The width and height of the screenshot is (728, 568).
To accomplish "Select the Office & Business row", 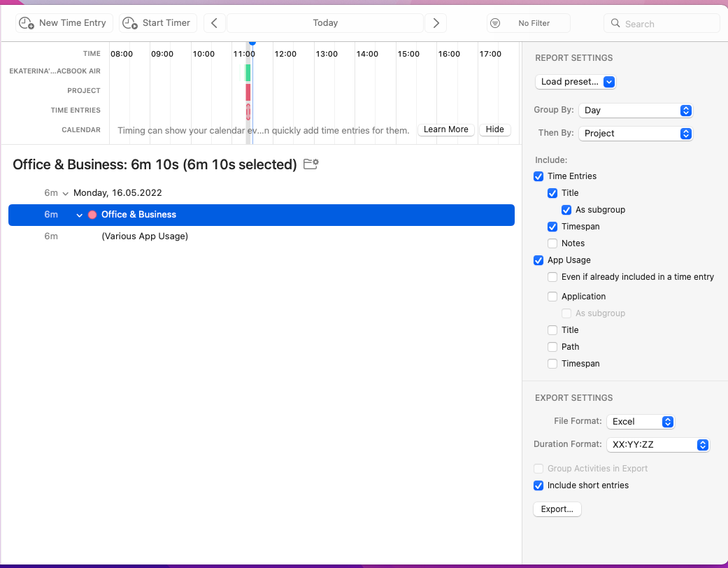I will (x=262, y=215).
